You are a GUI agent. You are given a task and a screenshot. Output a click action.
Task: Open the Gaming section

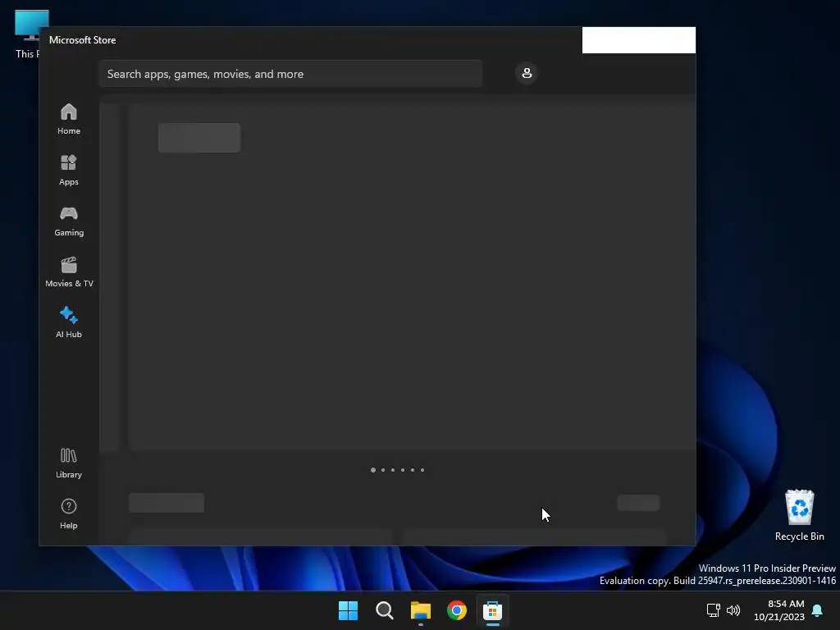(x=69, y=221)
